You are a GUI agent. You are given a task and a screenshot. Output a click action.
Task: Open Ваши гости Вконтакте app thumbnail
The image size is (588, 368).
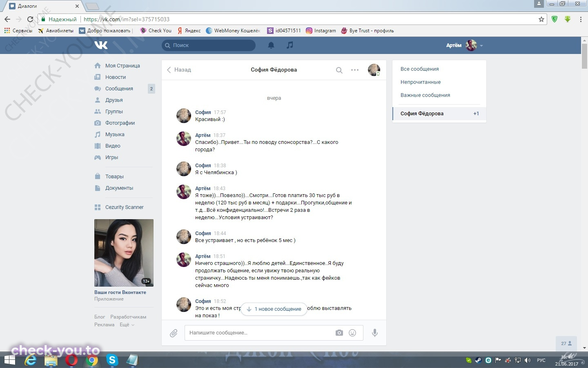[124, 253]
